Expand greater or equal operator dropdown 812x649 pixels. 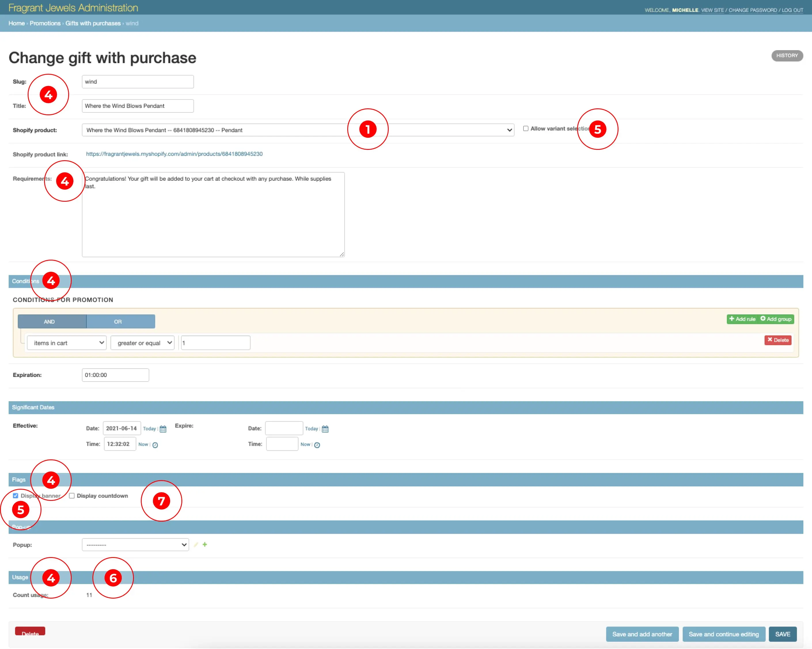142,343
